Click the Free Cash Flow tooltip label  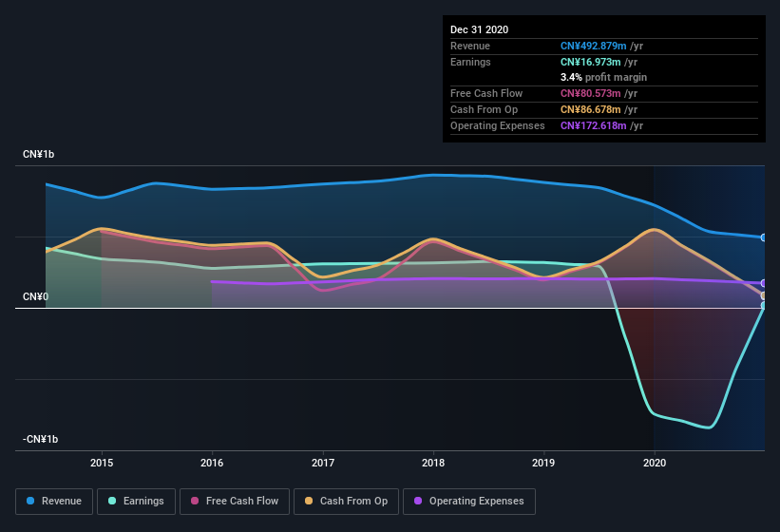486,93
